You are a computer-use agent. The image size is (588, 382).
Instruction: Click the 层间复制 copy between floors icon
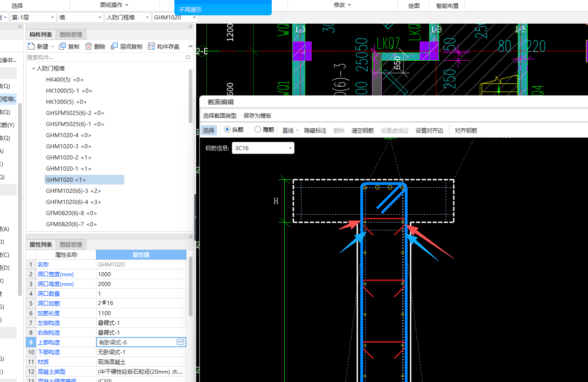(x=115, y=46)
